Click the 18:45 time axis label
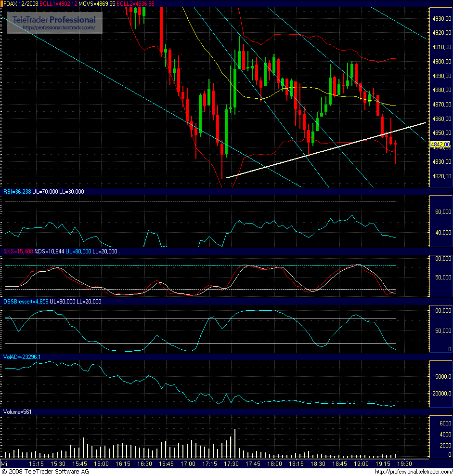 click(339, 464)
